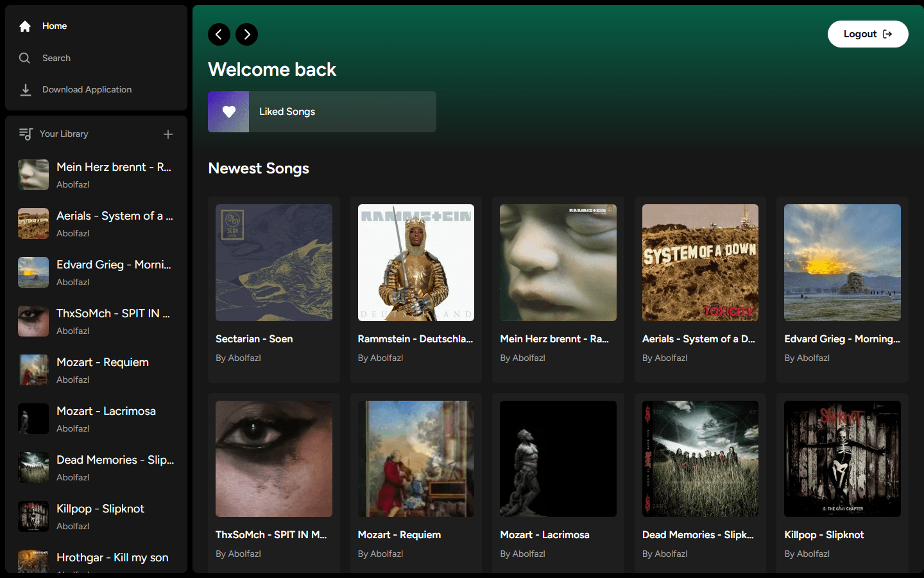
Task: Play Killpop Slipknot album cover in Newest Songs
Action: [x=843, y=459]
